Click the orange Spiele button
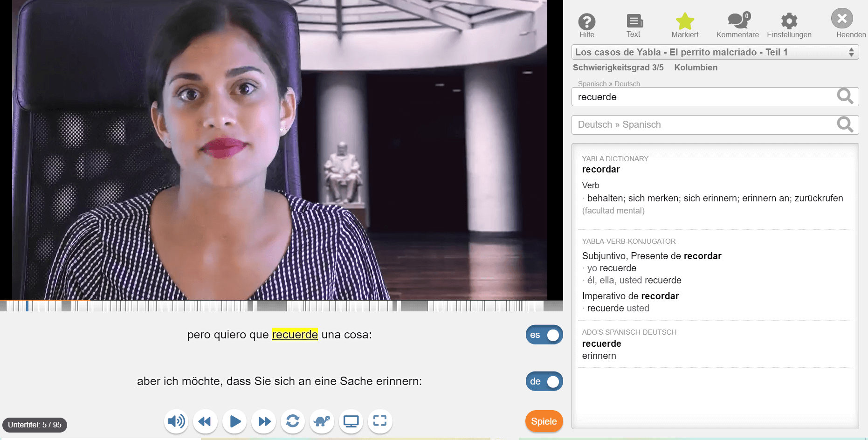Viewport: 868px width, 440px height. 544,421
